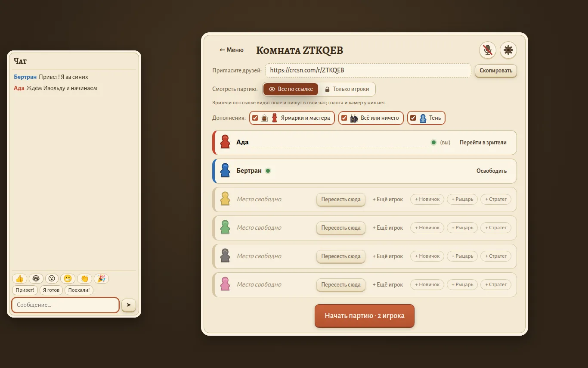Go back via the Меню link
Screen dimensions: 588x368
tap(232, 50)
